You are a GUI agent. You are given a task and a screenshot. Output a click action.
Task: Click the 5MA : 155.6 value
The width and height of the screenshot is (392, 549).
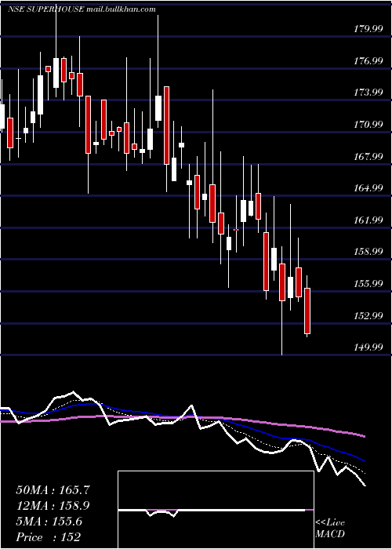click(x=49, y=522)
